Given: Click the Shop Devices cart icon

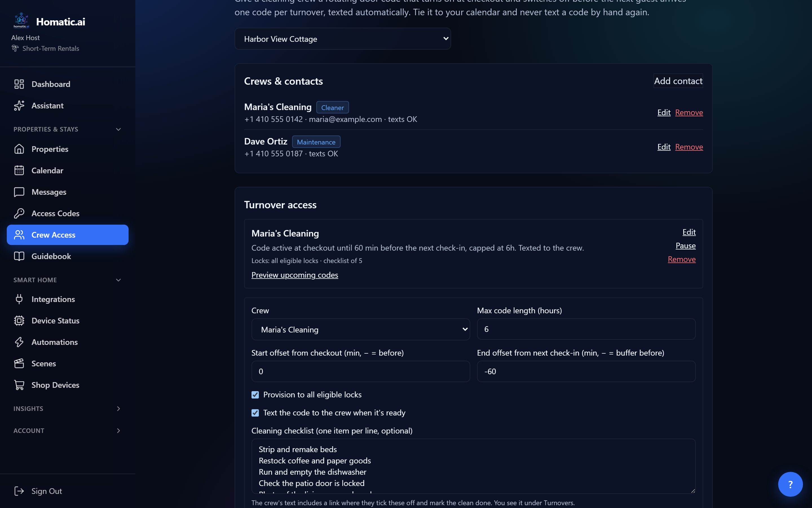Looking at the screenshot, I should 19,385.
